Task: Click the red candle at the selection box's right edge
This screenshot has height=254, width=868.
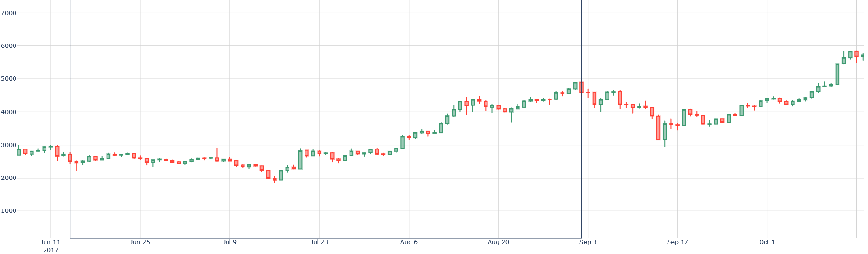Action: pyautogui.click(x=581, y=88)
